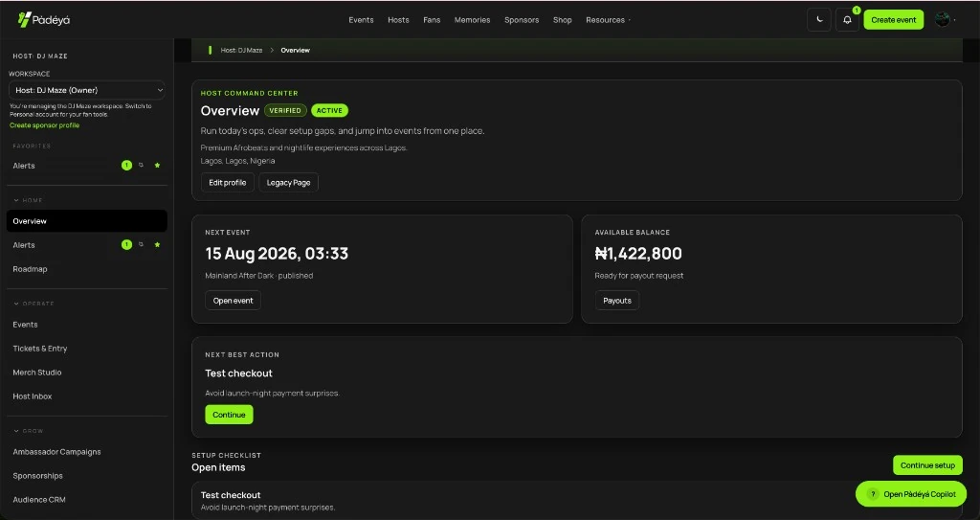Open Merch Studio in the sidebar
The height and width of the screenshot is (520, 980).
(37, 373)
